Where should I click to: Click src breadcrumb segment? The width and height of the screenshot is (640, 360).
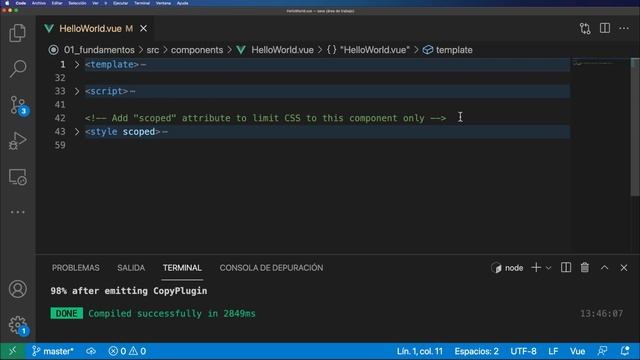point(153,50)
